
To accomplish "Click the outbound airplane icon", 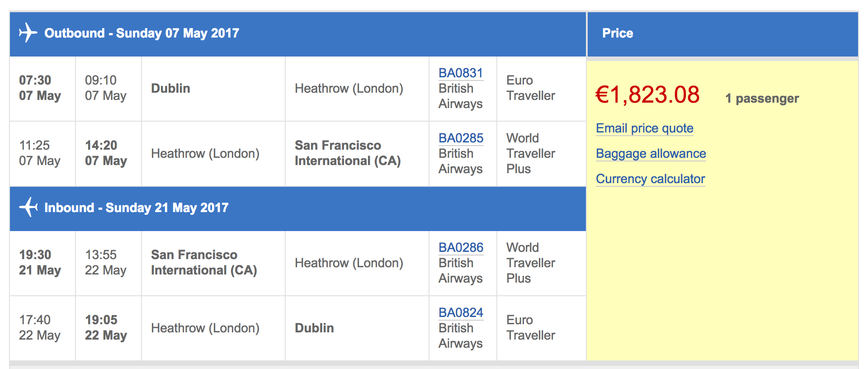I will [28, 33].
